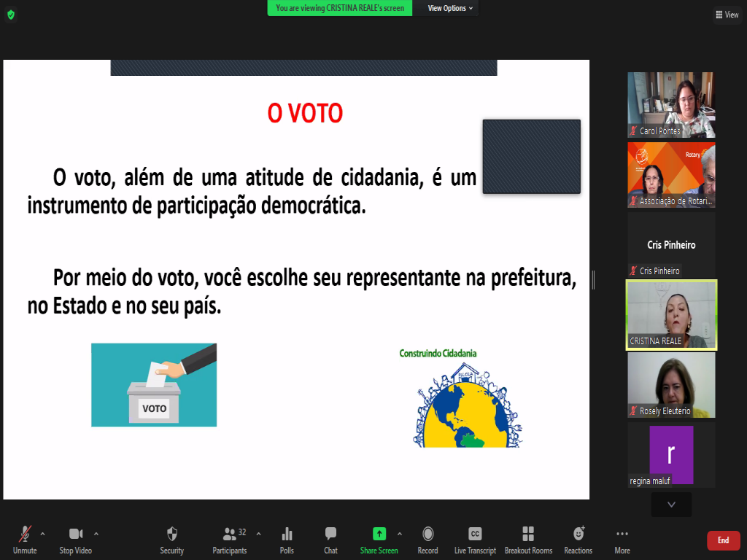Open the Chat panel
747x560 pixels.
tap(330, 539)
